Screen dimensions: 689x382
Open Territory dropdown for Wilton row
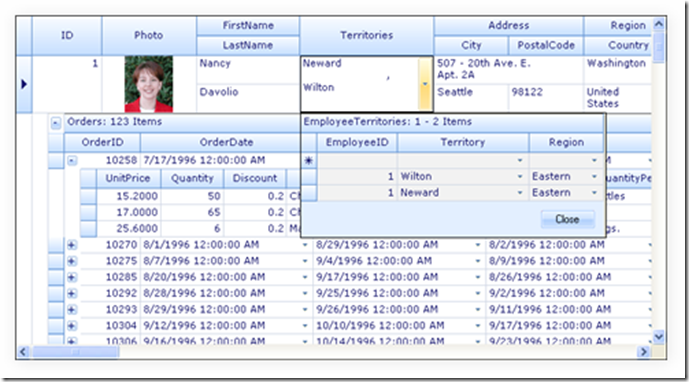coord(520,177)
